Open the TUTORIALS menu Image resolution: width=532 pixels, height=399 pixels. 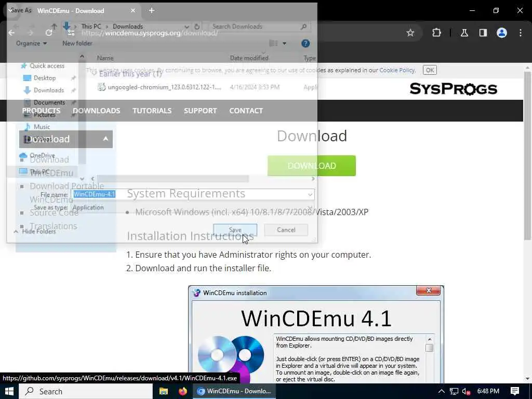coord(152,111)
